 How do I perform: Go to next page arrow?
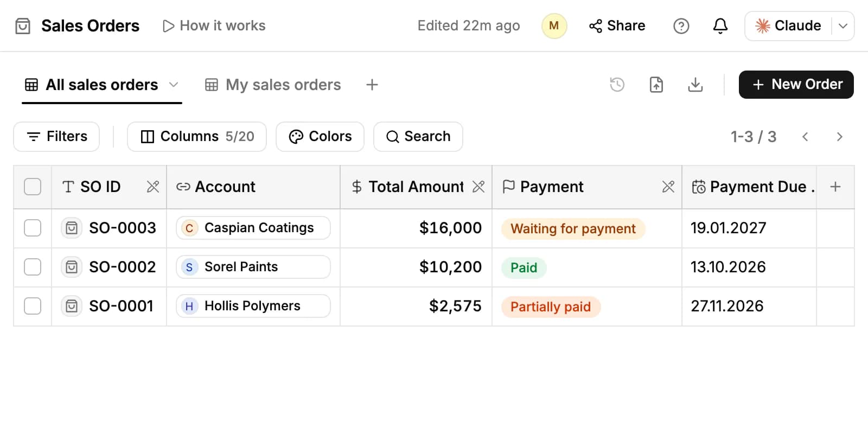click(839, 137)
